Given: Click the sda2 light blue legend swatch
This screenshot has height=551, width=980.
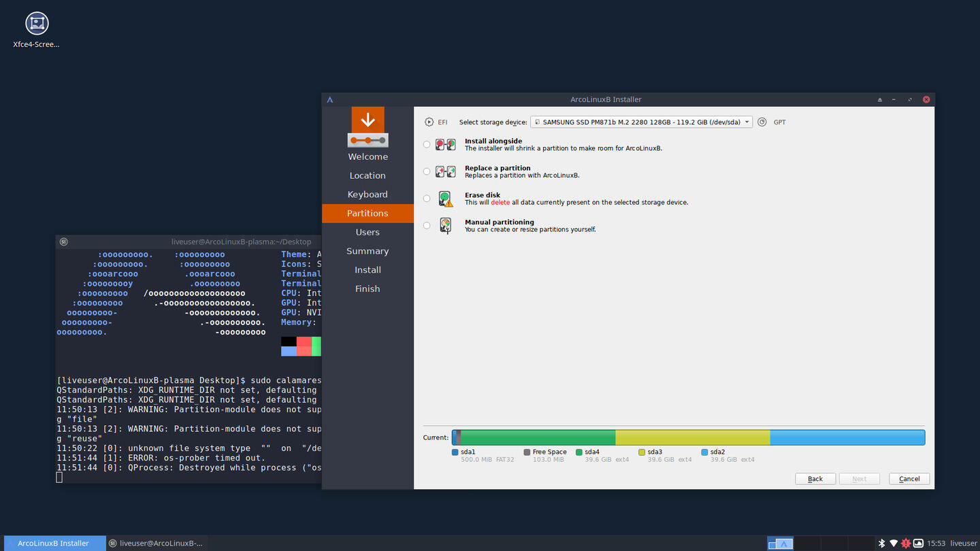Looking at the screenshot, I should point(704,452).
